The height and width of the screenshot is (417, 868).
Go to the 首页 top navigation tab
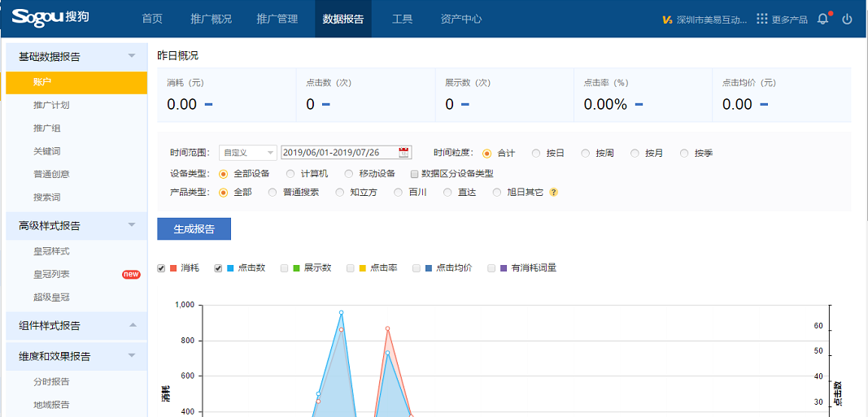tap(152, 19)
